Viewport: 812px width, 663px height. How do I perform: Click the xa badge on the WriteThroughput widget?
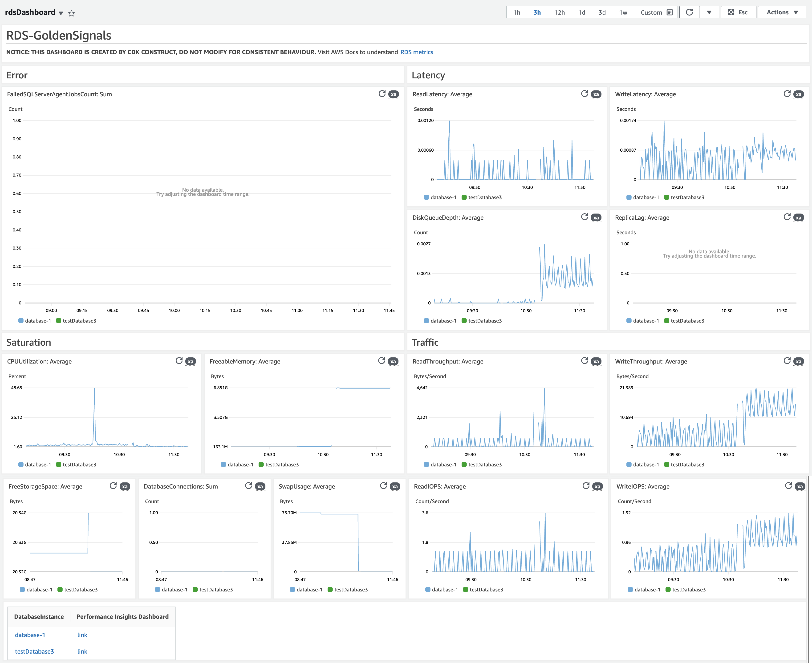(x=798, y=361)
